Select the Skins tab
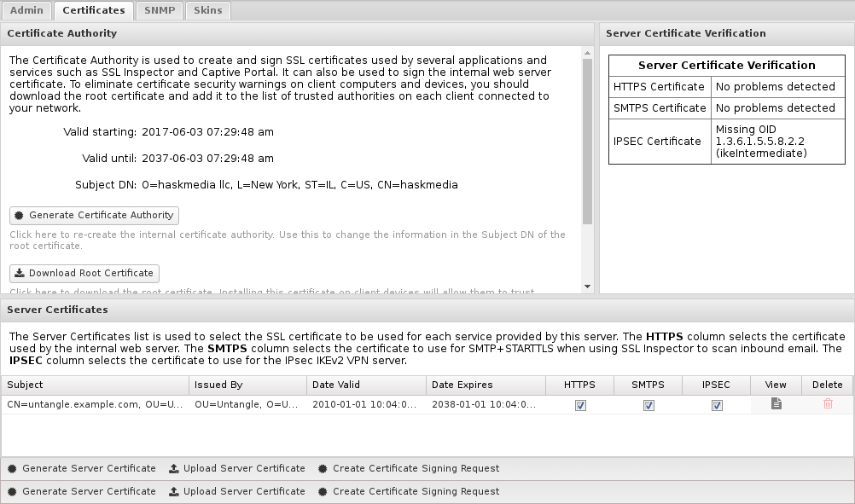Screen dimensions: 855x504 (207, 10)
